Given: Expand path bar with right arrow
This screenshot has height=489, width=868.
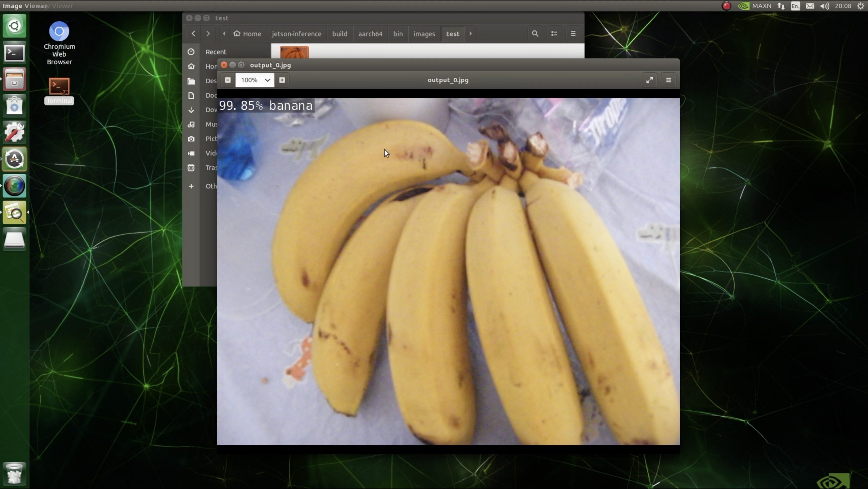Looking at the screenshot, I should coord(470,34).
